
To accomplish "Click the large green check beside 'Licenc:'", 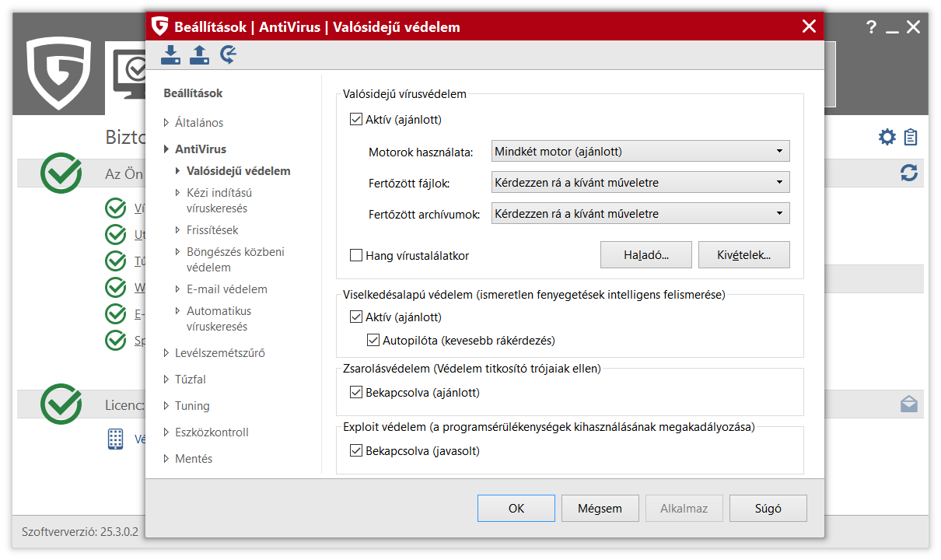I will (x=61, y=404).
